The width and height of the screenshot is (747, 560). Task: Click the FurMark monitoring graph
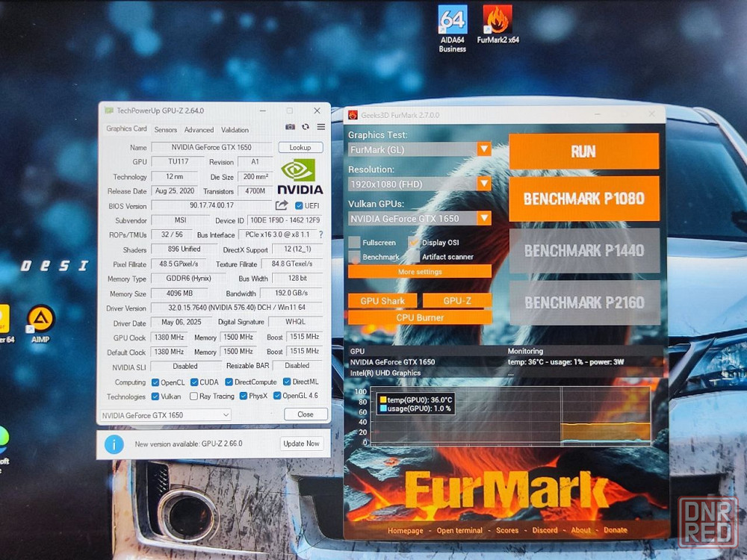click(x=509, y=417)
